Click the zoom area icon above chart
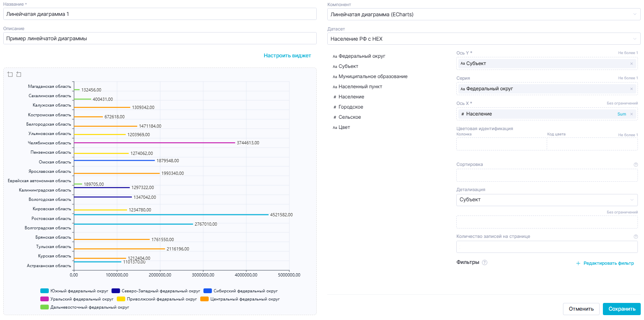This screenshot has width=644, height=320. pos(10,74)
